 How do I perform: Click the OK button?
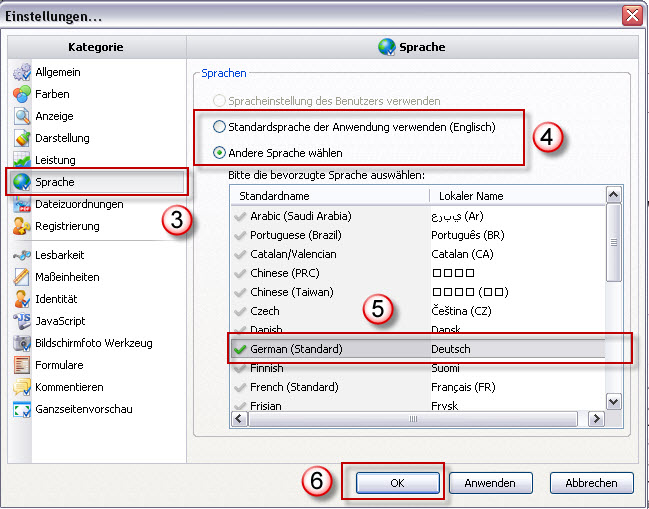397,483
